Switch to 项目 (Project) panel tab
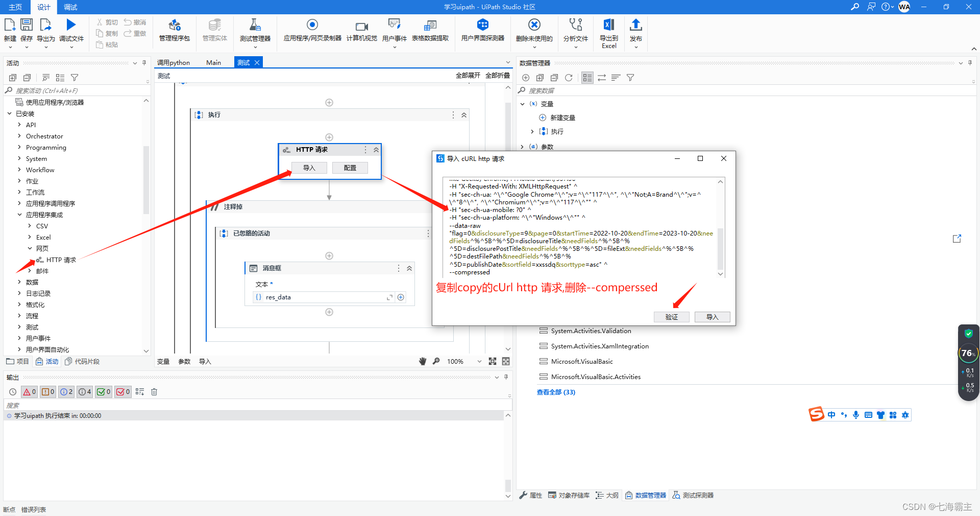This screenshot has width=980, height=516. (x=18, y=361)
